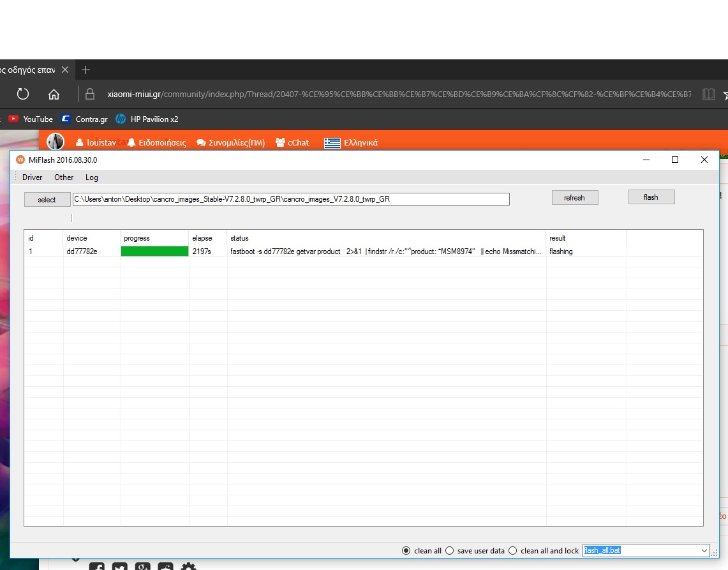Open the YouTube bookmark

[x=31, y=119]
